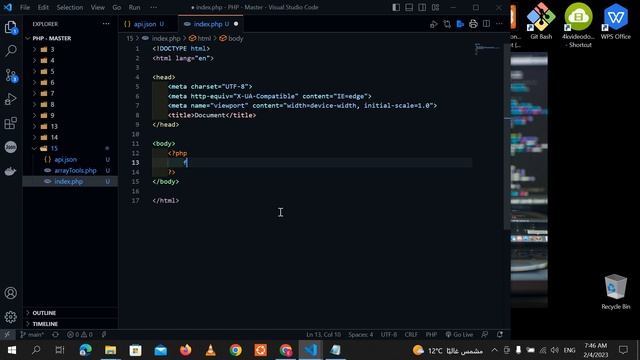Change CRLF end of line sequence
Screen dimensions: 640x360
[x=411, y=335]
